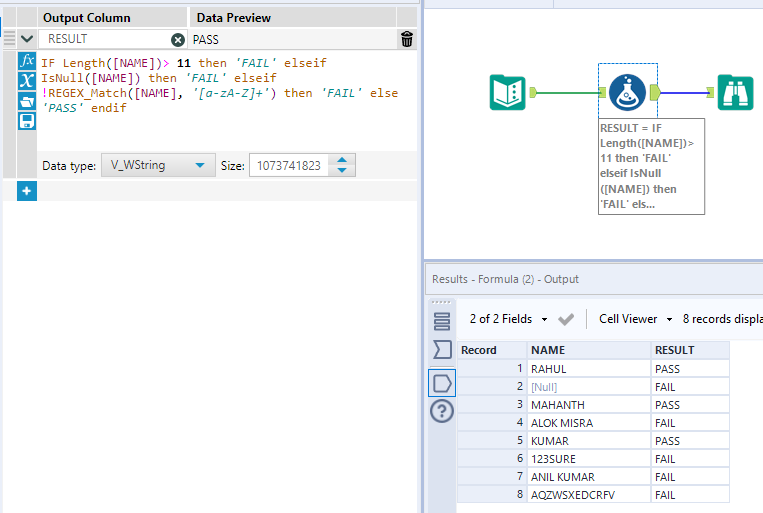763x513 pixels.
Task: Select the Formula flask tool on canvas
Action: click(628, 92)
